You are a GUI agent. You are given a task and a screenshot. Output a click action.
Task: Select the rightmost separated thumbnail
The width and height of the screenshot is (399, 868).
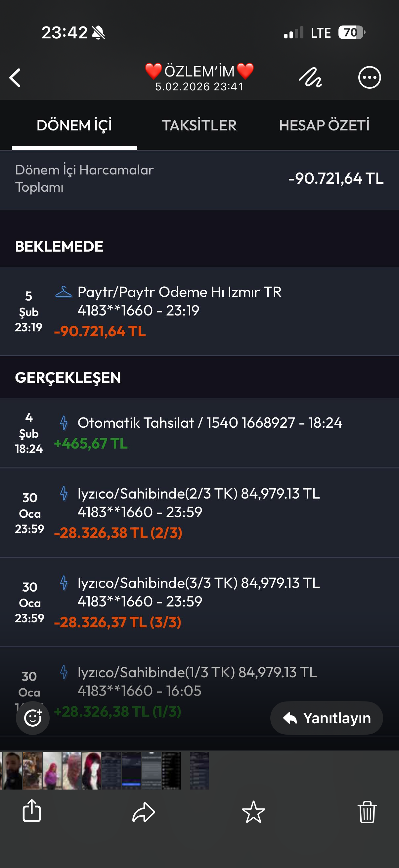point(199,770)
